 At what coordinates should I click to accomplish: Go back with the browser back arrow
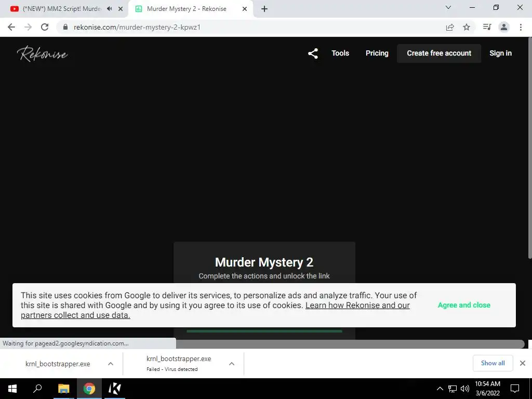11,27
